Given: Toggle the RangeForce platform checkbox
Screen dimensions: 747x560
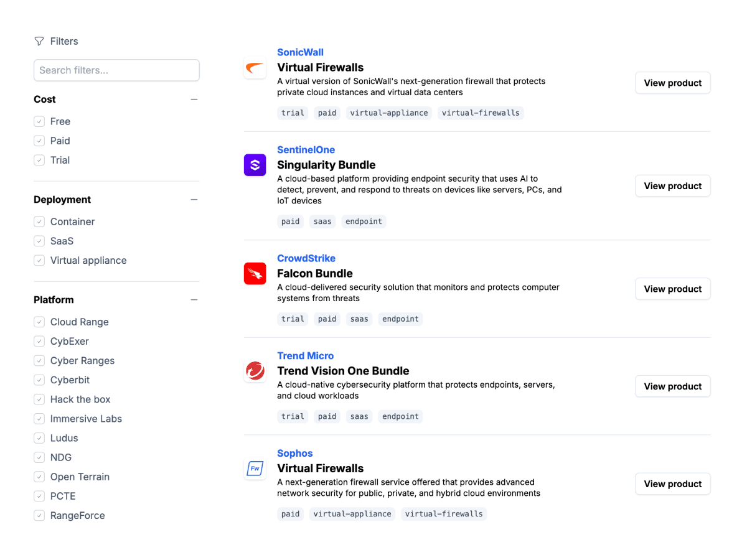Looking at the screenshot, I should pyautogui.click(x=39, y=515).
